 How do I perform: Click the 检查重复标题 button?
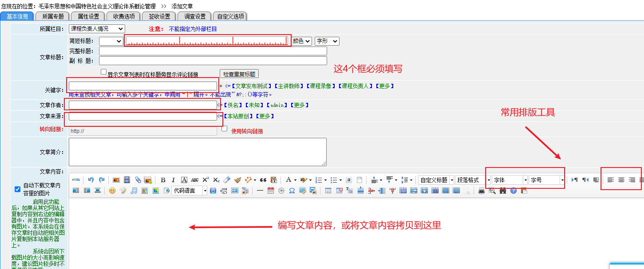click(x=239, y=74)
